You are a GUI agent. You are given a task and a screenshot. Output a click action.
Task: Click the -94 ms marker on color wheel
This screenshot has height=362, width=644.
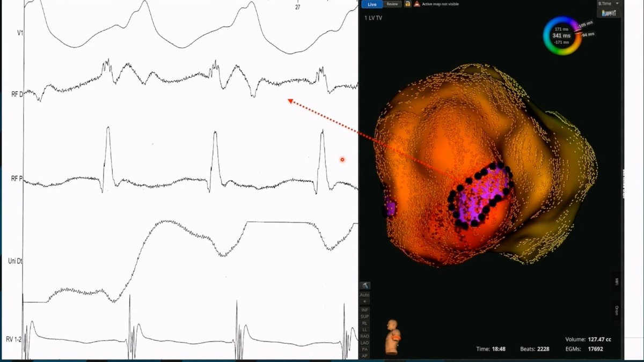[589, 35]
